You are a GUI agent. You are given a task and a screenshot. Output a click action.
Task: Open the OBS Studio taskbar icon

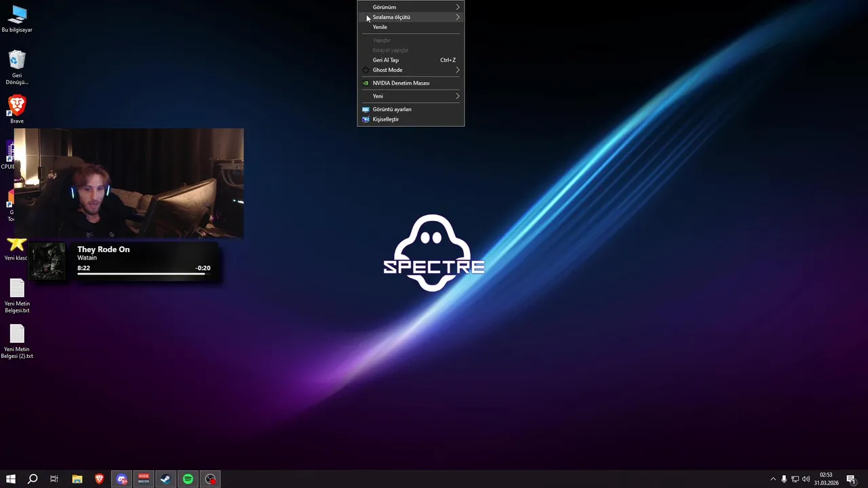(211, 479)
